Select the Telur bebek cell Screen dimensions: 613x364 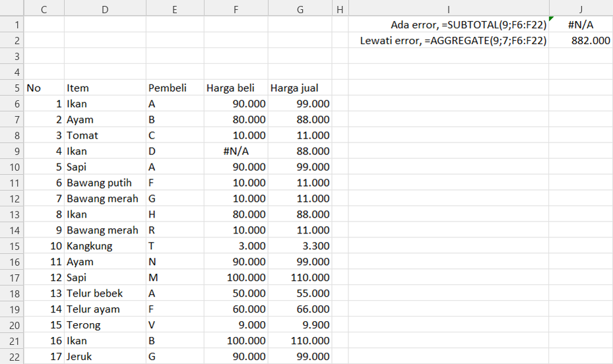tap(105, 293)
